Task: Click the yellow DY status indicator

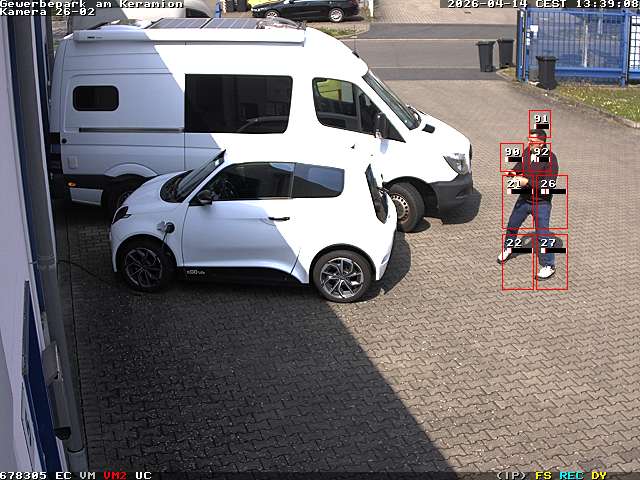Action: coord(599,475)
